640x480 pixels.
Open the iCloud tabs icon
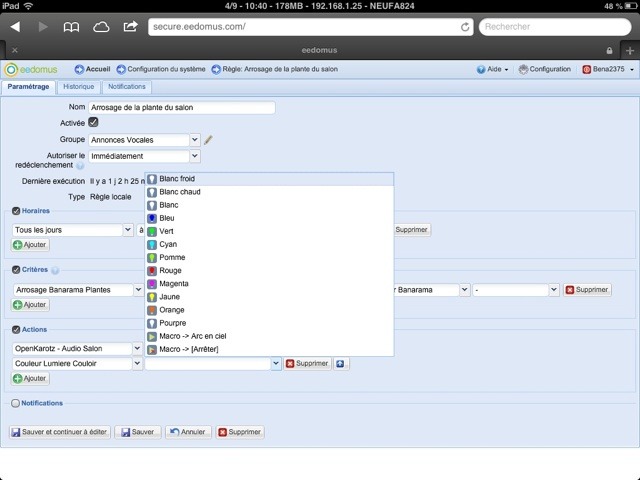click(101, 27)
